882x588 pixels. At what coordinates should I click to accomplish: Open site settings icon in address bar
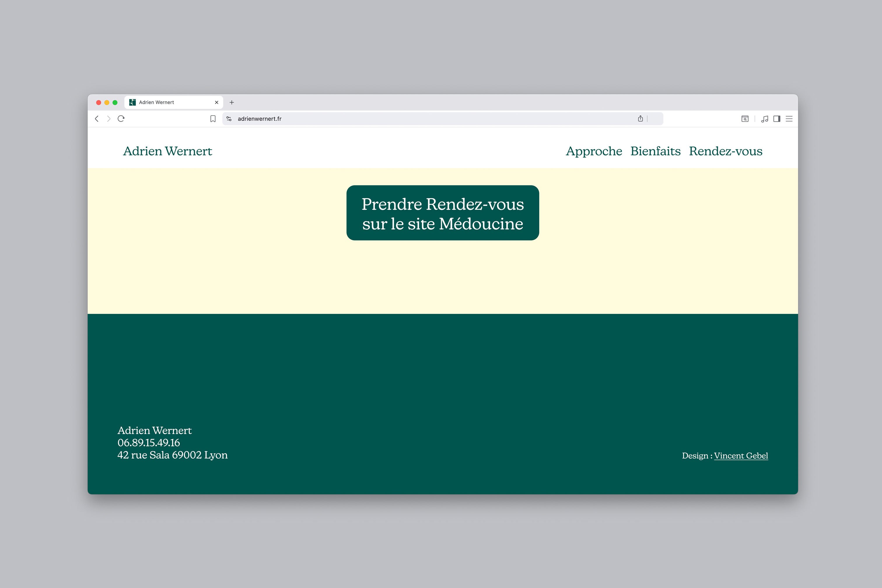coord(229,119)
